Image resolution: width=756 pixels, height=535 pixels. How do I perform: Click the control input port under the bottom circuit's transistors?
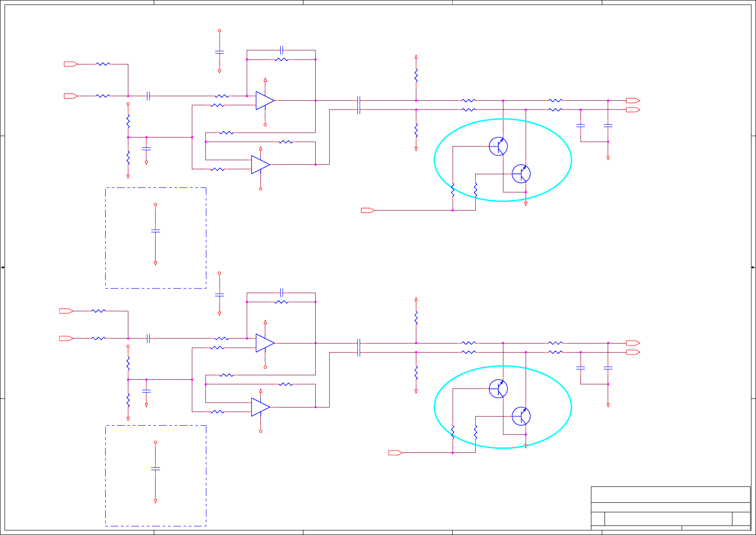[x=395, y=452]
